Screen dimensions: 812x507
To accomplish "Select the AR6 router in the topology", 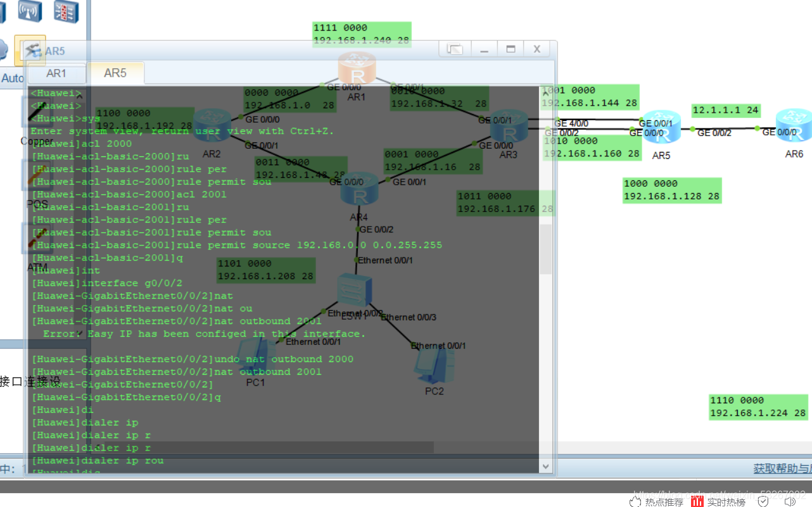I will click(x=794, y=126).
